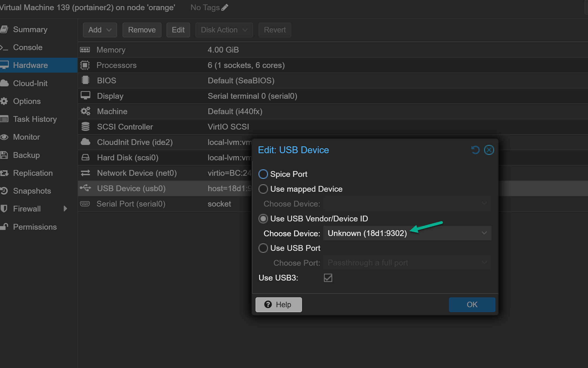
Task: Click the Network Device arrows icon
Action: (85, 173)
